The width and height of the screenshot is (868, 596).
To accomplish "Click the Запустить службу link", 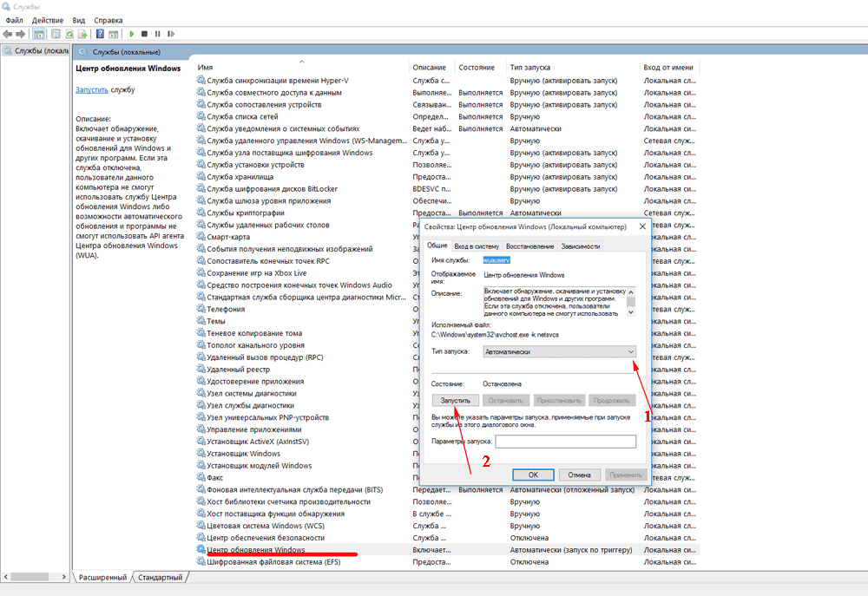I will 90,89.
